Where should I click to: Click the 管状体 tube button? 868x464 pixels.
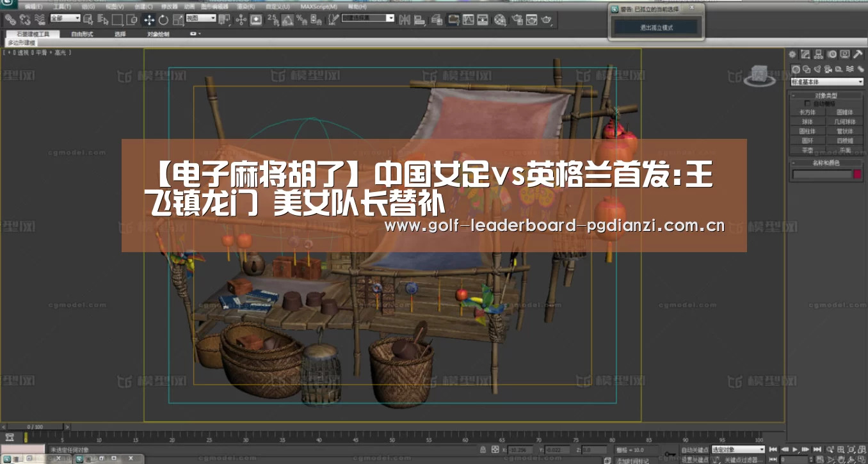pos(845,131)
